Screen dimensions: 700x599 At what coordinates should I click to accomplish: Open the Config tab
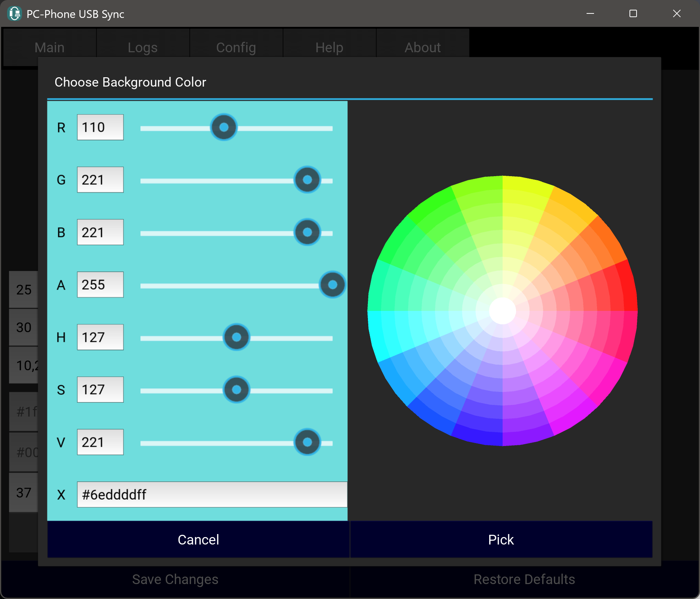(x=236, y=47)
